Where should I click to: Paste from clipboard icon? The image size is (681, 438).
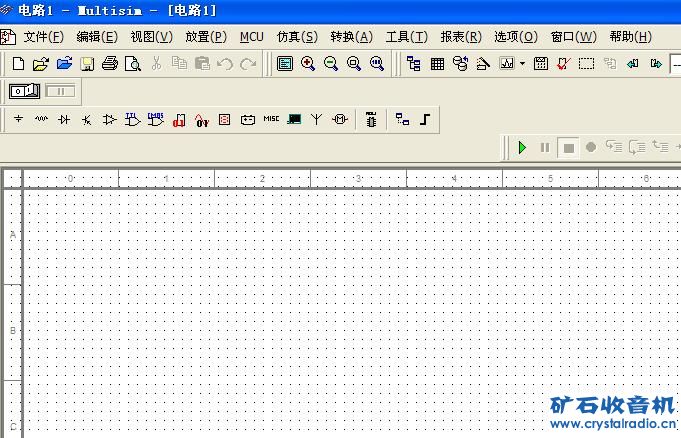(x=202, y=63)
